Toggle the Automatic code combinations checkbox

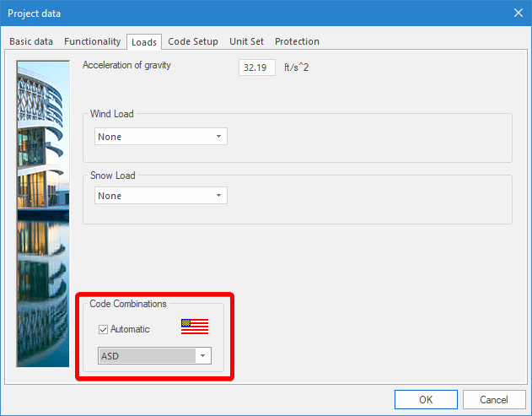click(105, 329)
